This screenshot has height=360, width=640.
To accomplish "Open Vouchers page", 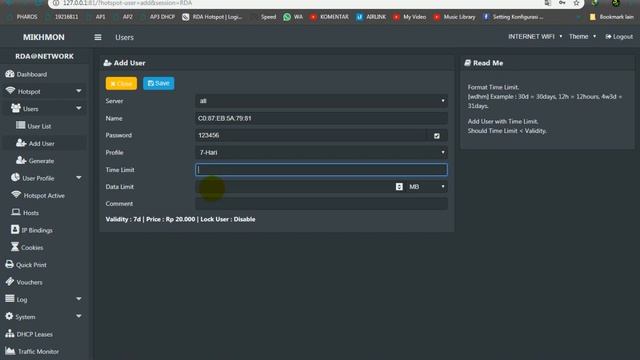I will coord(24,282).
